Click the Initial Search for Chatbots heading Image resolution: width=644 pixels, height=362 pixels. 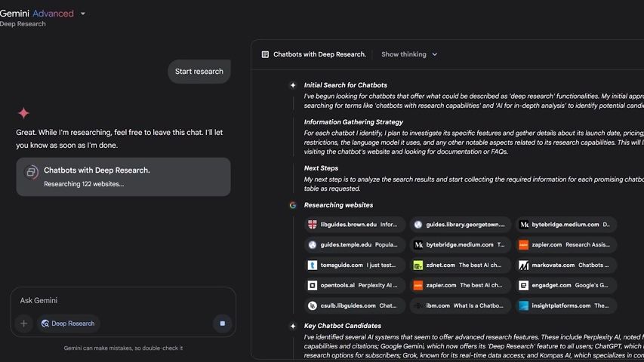[346, 85]
